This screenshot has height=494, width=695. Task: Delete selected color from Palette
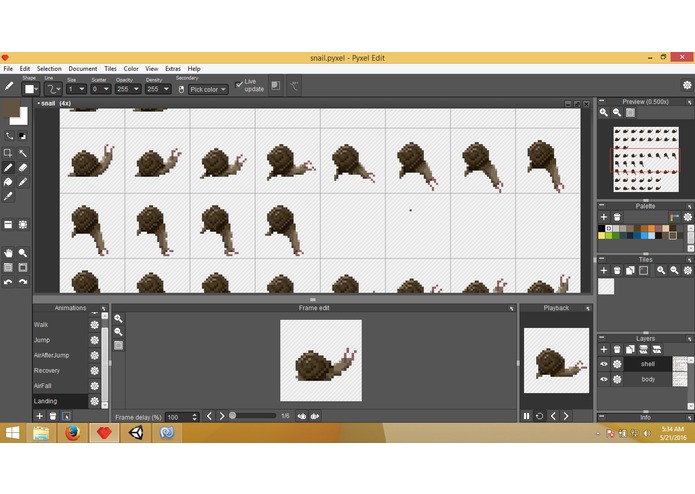617,217
